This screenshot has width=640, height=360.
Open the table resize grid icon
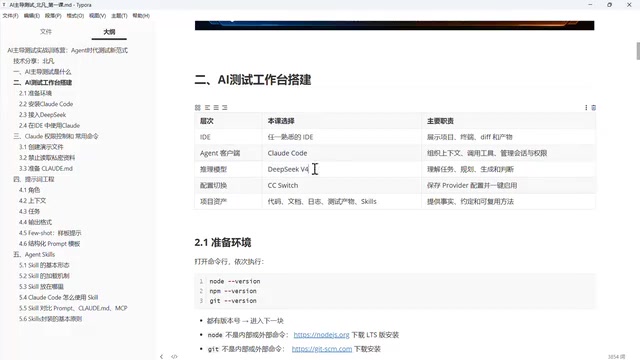click(198, 107)
